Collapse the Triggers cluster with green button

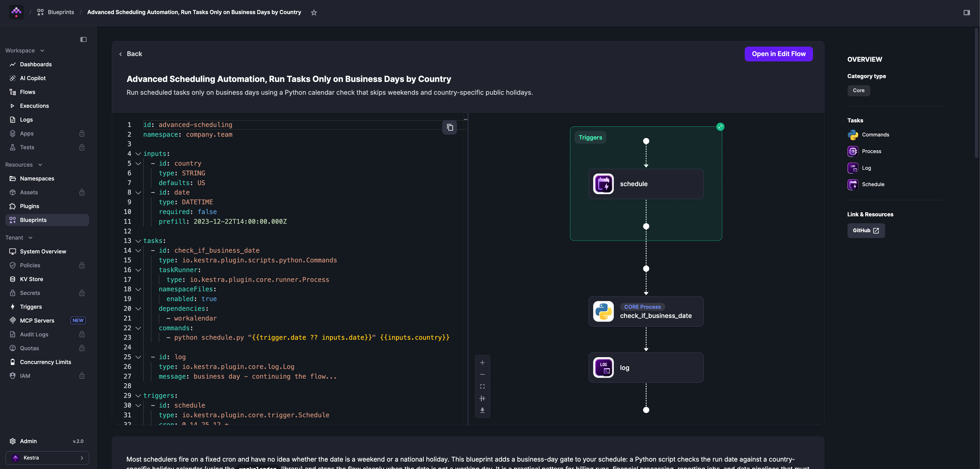tap(720, 127)
